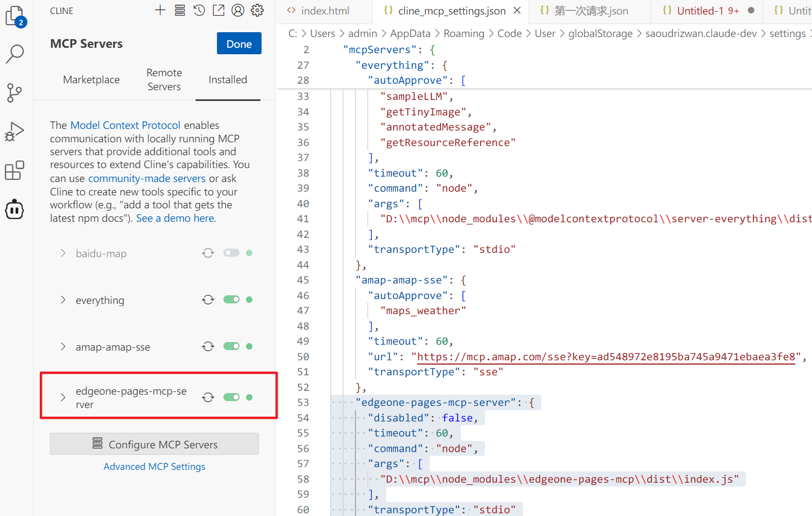
Task: Open the Search view in activity bar
Action: [x=15, y=54]
